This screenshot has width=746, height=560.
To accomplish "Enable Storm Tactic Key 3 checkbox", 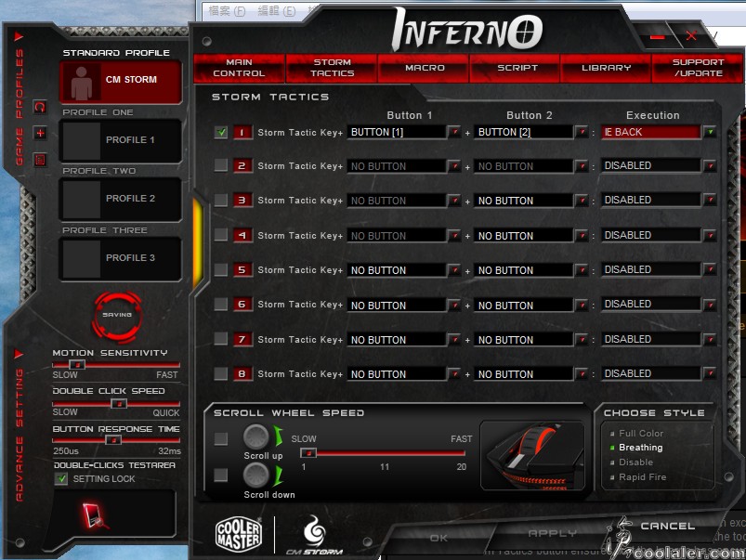I will [221, 200].
